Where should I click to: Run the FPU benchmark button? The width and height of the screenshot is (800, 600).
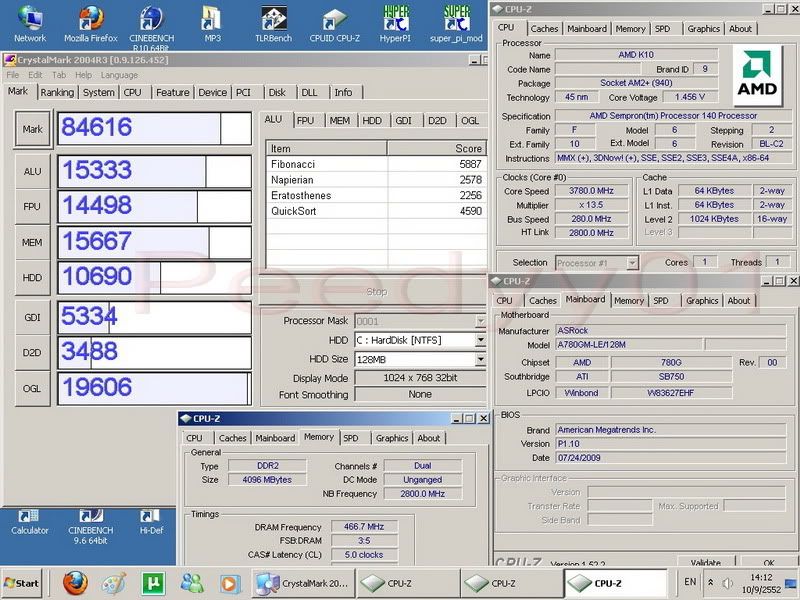33,207
